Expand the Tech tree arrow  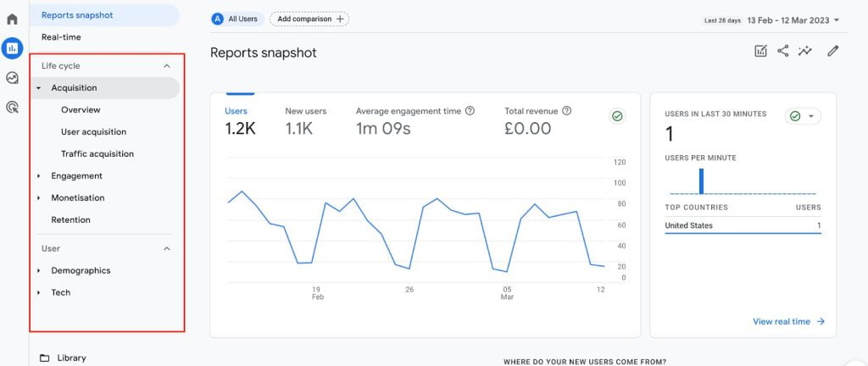click(x=39, y=292)
